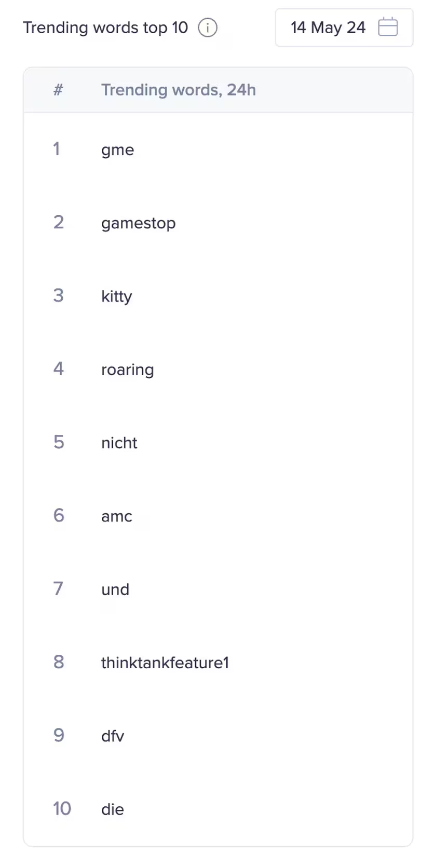Screen dimensions: 421x868
Task: Click rank number 5 in the table
Action: [x=59, y=443]
